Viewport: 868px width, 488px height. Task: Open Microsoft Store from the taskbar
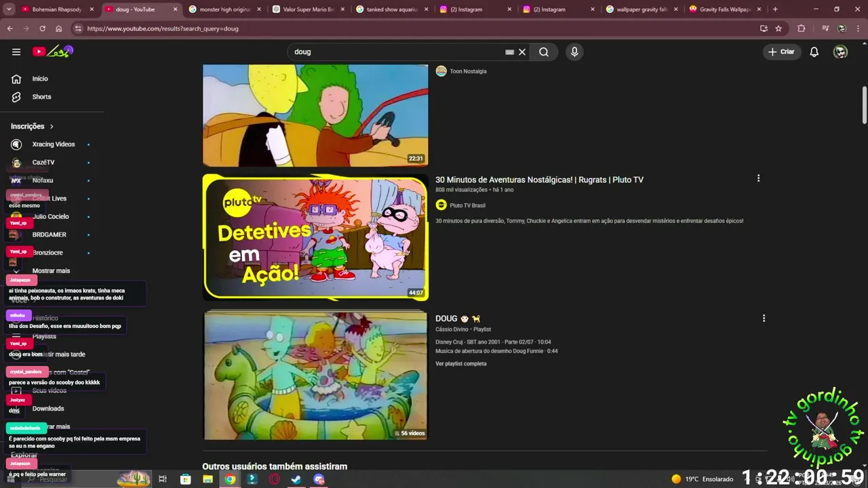185,479
